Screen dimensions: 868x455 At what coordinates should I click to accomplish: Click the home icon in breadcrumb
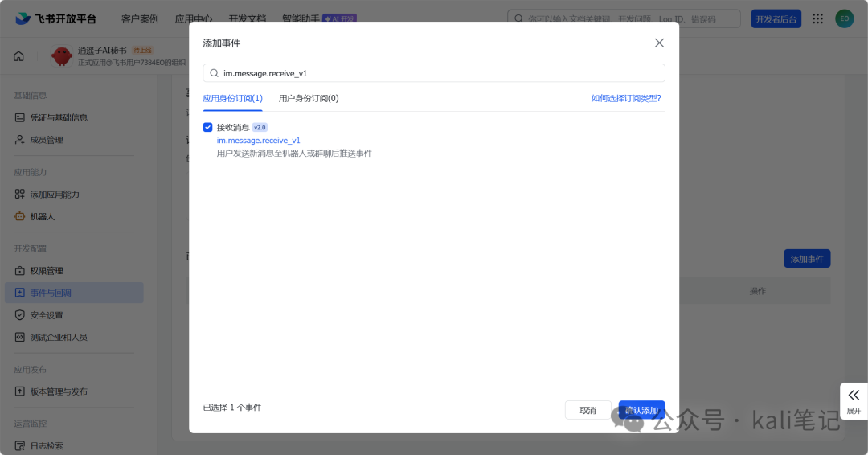(18, 56)
